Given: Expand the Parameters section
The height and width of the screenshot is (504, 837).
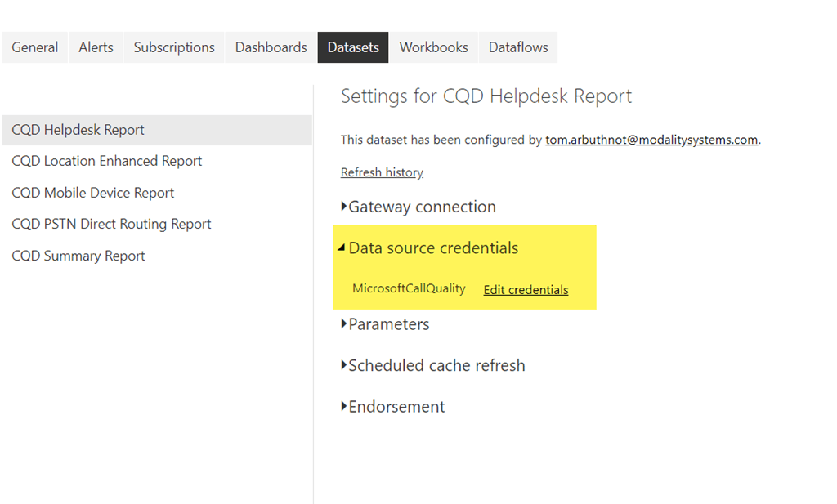Looking at the screenshot, I should pos(387,324).
